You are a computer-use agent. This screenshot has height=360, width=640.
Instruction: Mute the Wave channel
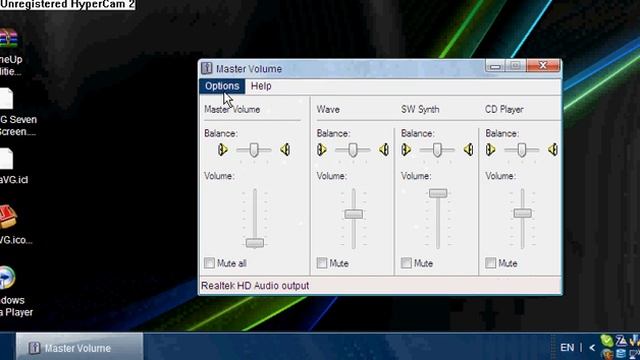322,263
